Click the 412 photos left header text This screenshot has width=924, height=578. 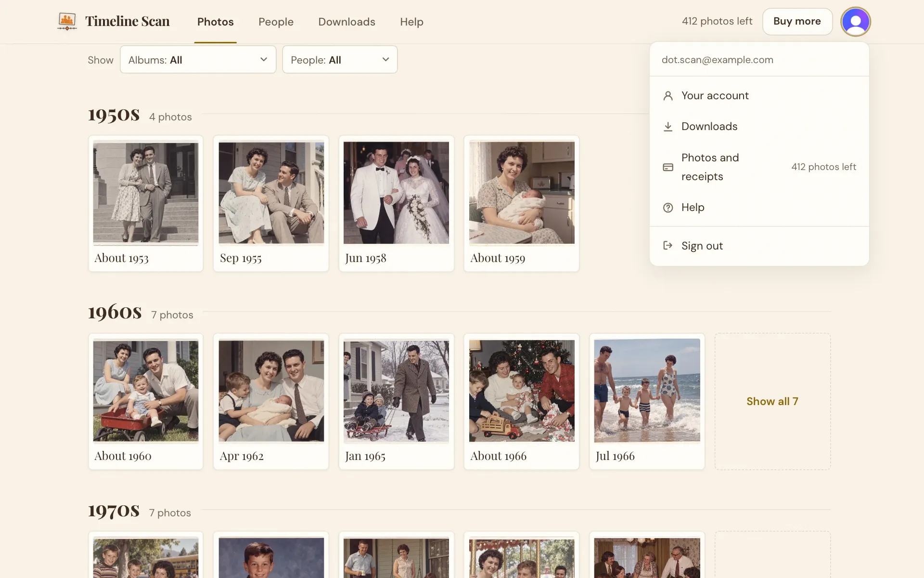[x=717, y=21]
